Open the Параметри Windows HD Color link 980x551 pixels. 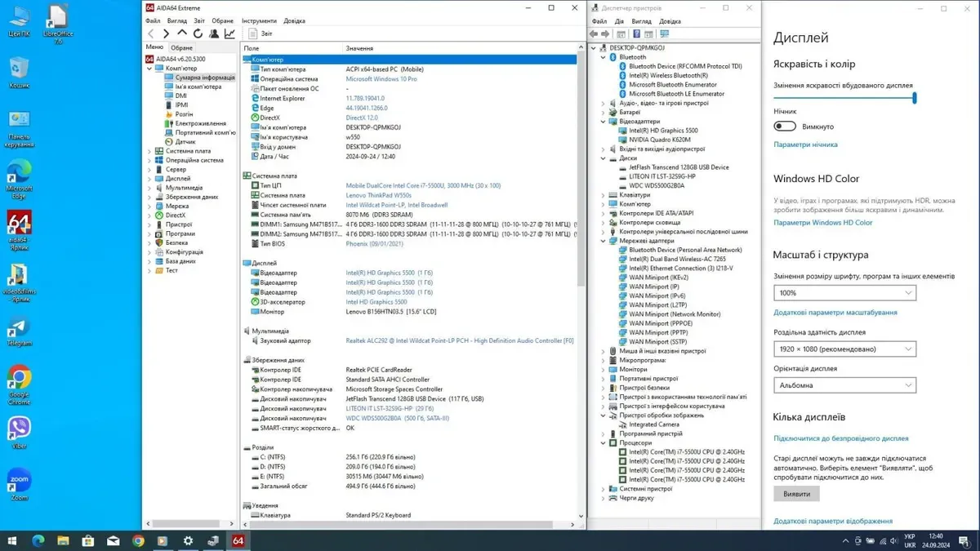pos(822,222)
